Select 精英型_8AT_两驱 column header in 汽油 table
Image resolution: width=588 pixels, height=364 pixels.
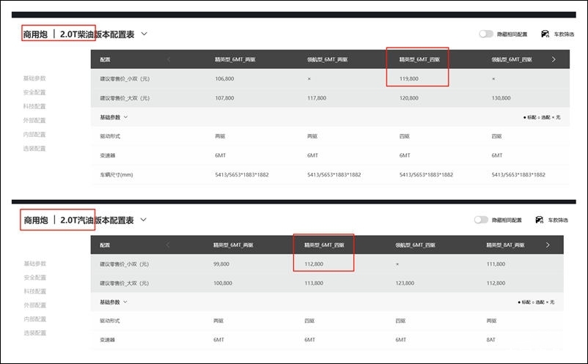click(x=505, y=245)
